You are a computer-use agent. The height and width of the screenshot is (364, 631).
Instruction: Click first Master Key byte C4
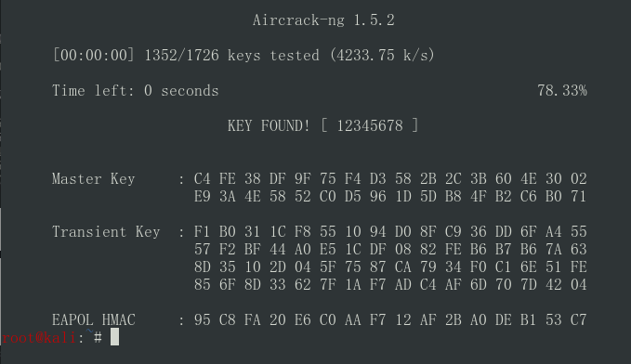click(202, 179)
